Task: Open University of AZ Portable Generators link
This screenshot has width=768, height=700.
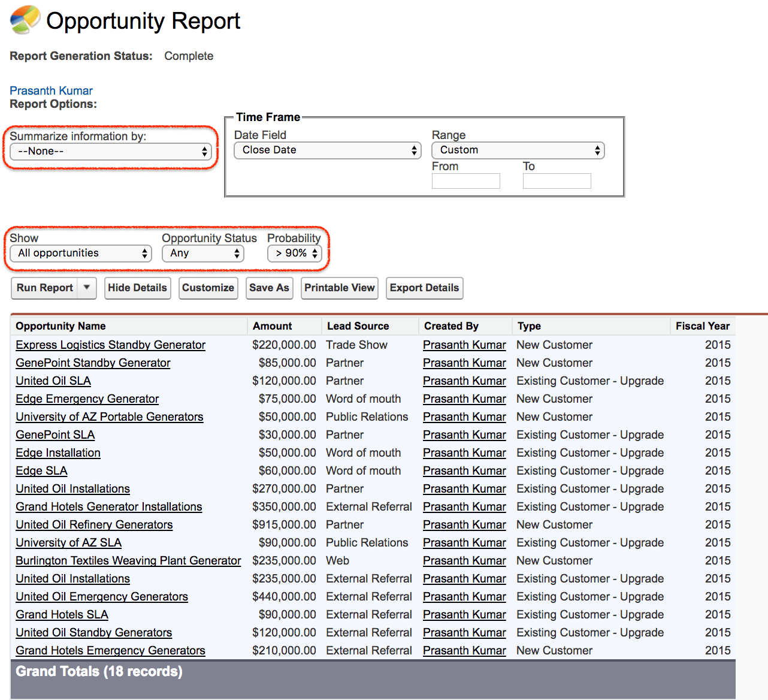Action: click(x=109, y=417)
